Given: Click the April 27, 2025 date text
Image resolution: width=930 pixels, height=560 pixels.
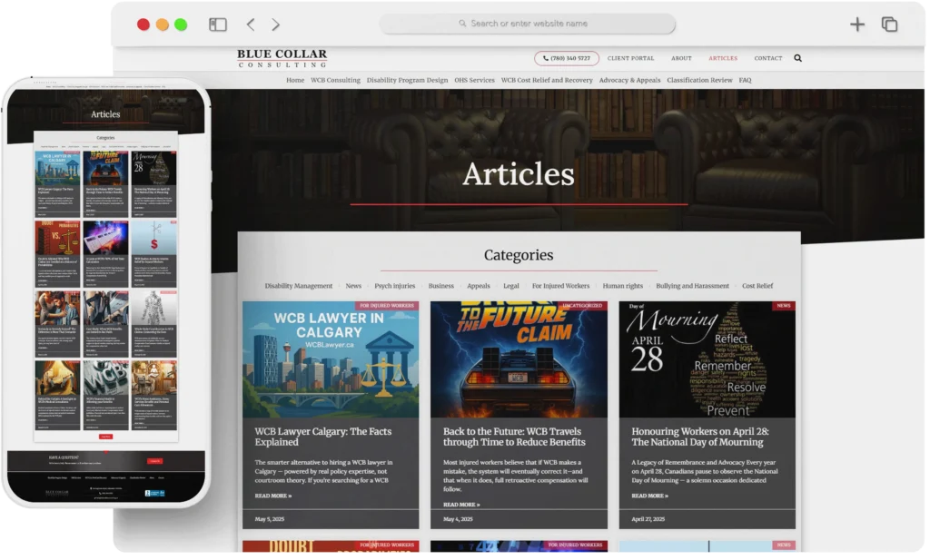Looking at the screenshot, I should pyautogui.click(x=648, y=519).
